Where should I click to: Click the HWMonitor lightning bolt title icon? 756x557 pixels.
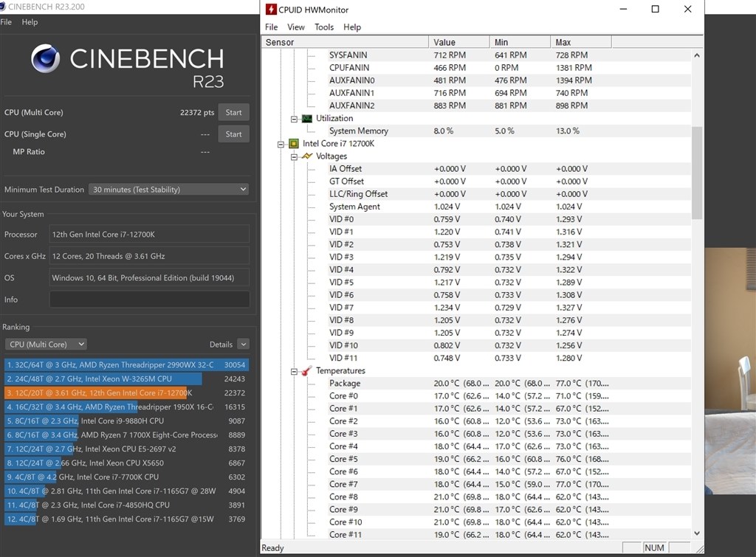point(271,10)
